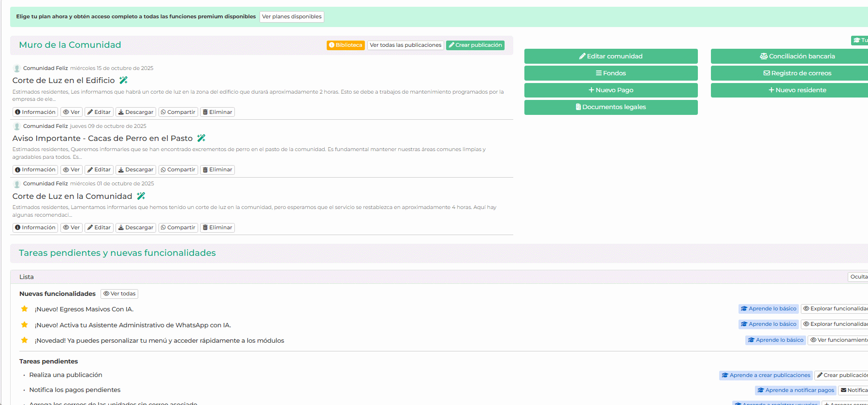
Task: Click Información for Cacas de Perro post
Action: coord(35,170)
